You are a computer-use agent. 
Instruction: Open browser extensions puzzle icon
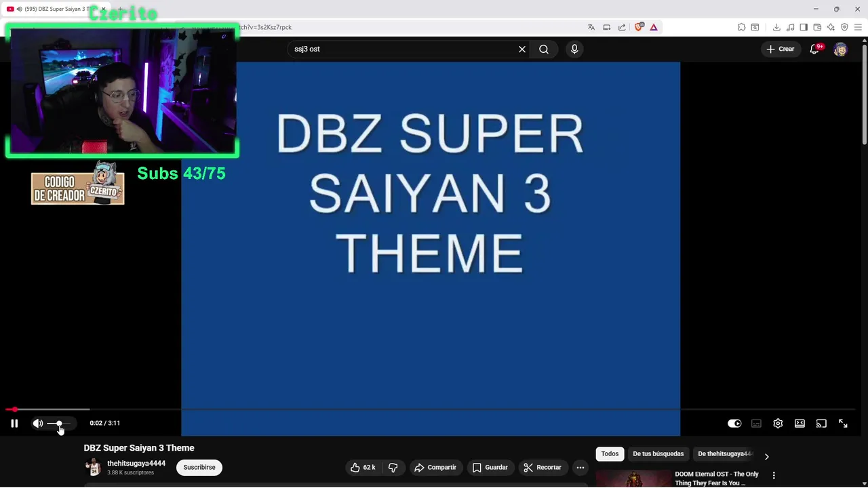point(741,27)
